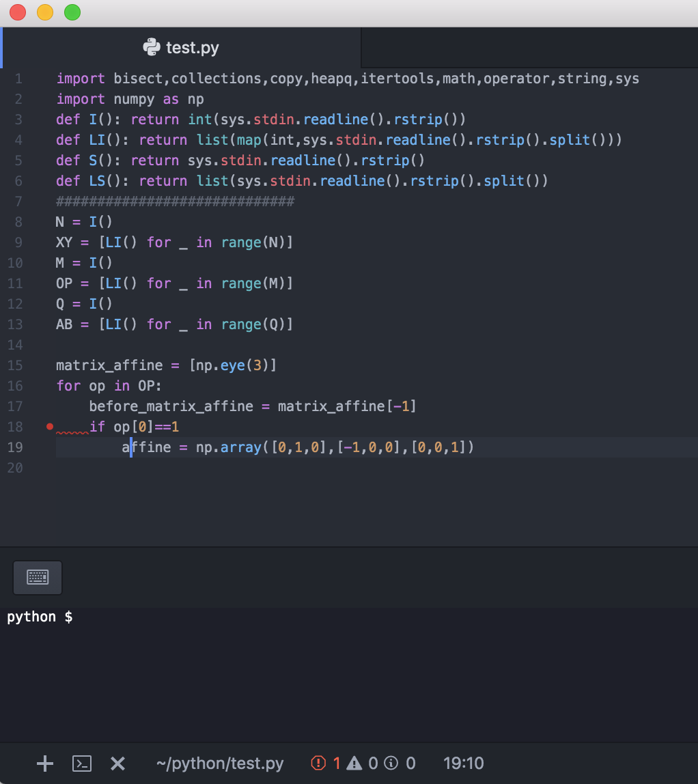Image resolution: width=698 pixels, height=784 pixels.
Task: Click the X icon to clear the terminal
Action: point(117,763)
